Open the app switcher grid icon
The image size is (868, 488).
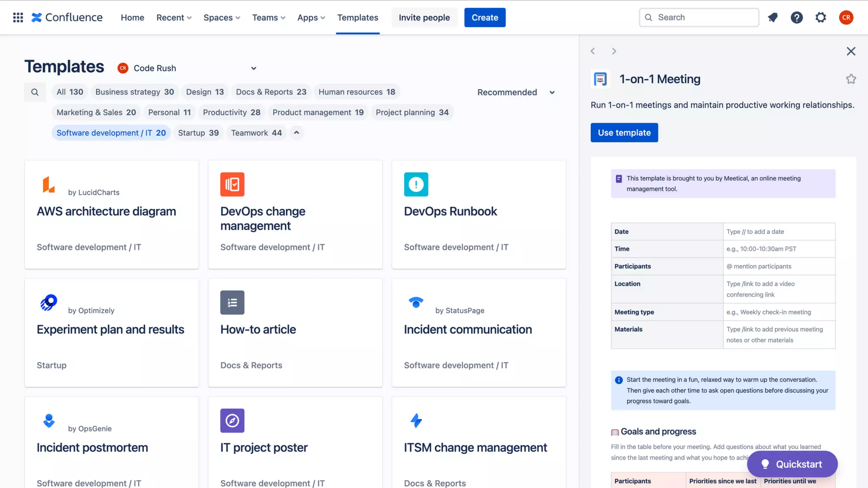click(x=18, y=17)
